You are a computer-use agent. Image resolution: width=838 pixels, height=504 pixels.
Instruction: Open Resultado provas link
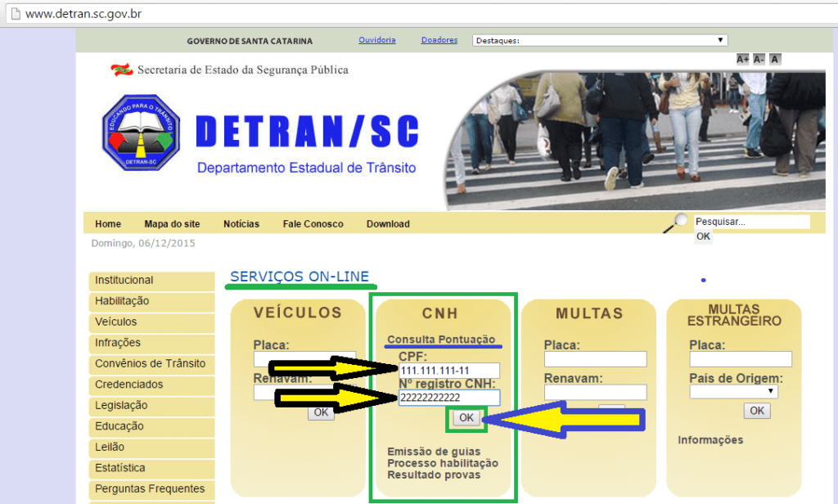point(434,475)
